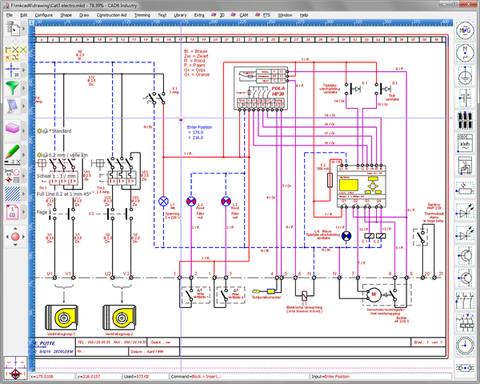Choose the pink layer block icon
The width and height of the screenshot is (480, 384).
click(x=12, y=129)
